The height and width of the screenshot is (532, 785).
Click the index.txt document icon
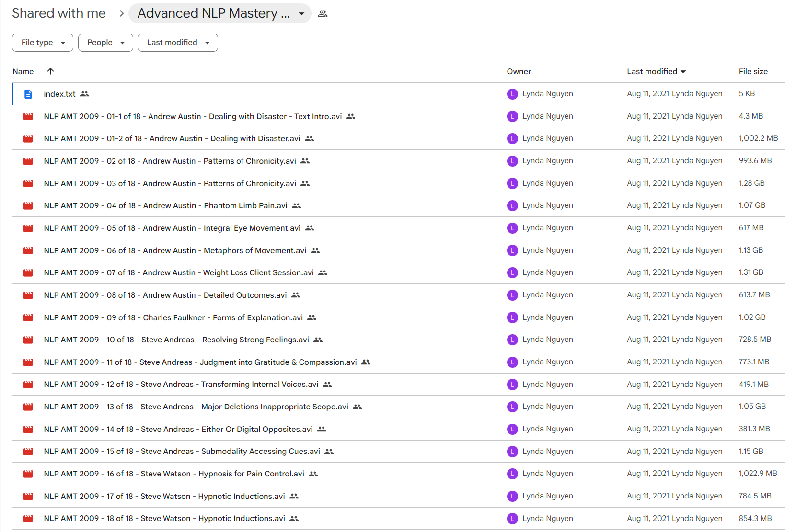(x=28, y=94)
